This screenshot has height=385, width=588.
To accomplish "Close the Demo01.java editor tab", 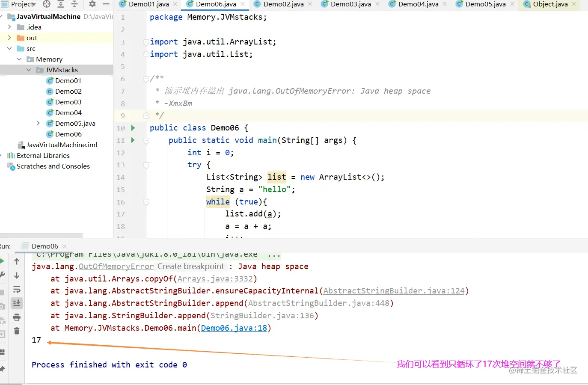I will click(x=175, y=4).
